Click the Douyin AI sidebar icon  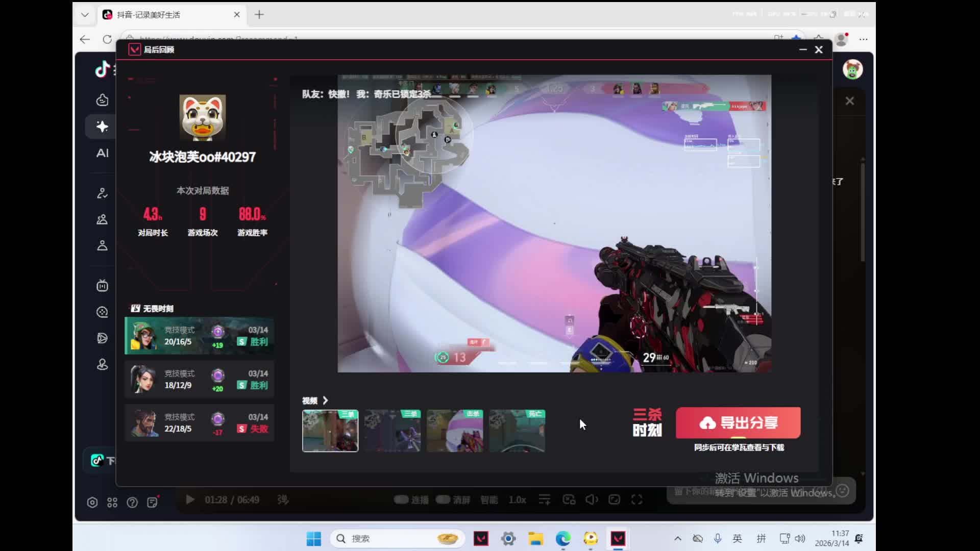coord(102,153)
